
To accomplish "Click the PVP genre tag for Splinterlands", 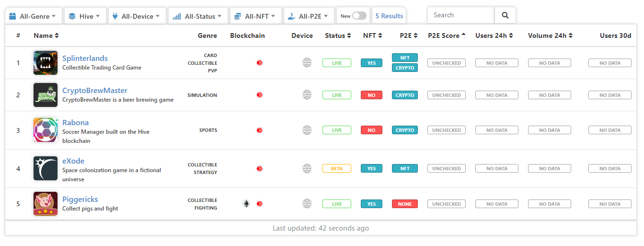I will [212, 70].
